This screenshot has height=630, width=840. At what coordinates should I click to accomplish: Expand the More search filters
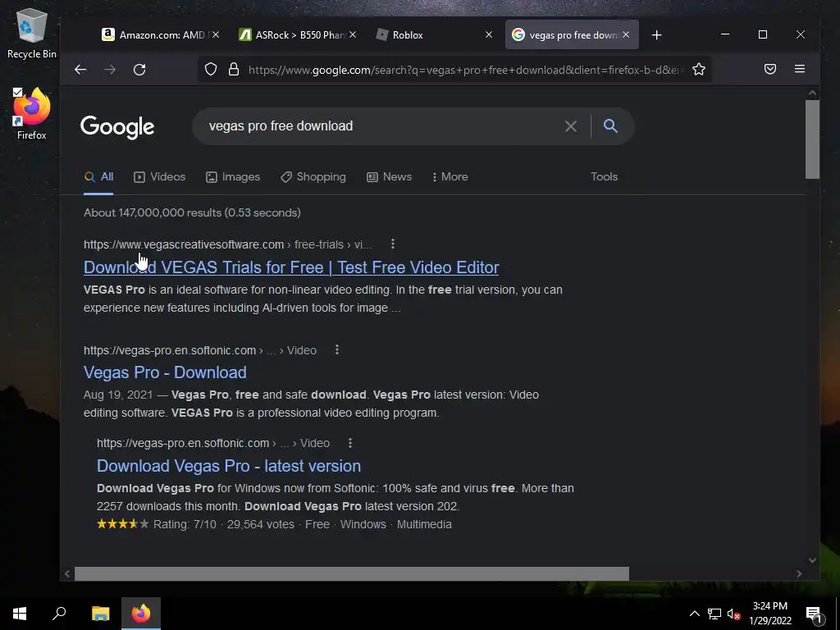(450, 177)
